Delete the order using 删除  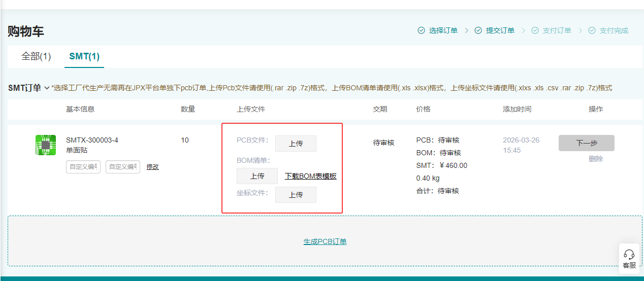point(596,159)
